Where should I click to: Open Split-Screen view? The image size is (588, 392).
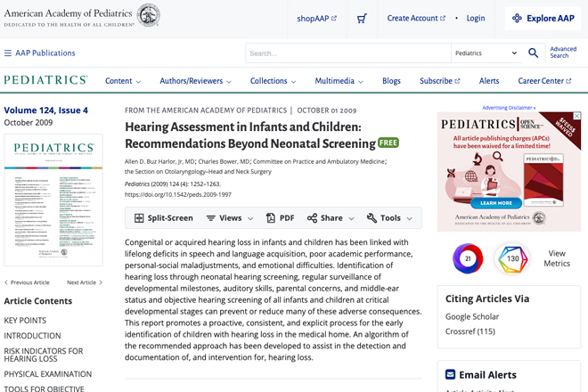(164, 218)
